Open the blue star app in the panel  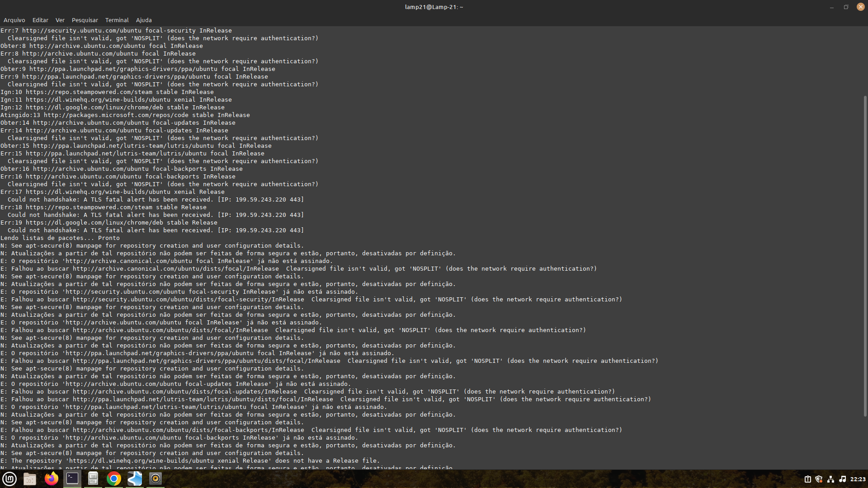135,479
